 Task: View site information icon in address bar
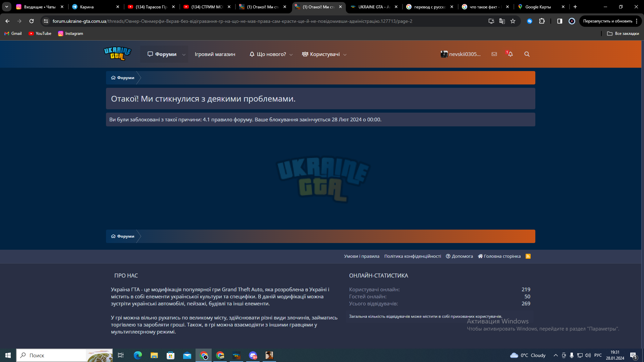pos(46,21)
